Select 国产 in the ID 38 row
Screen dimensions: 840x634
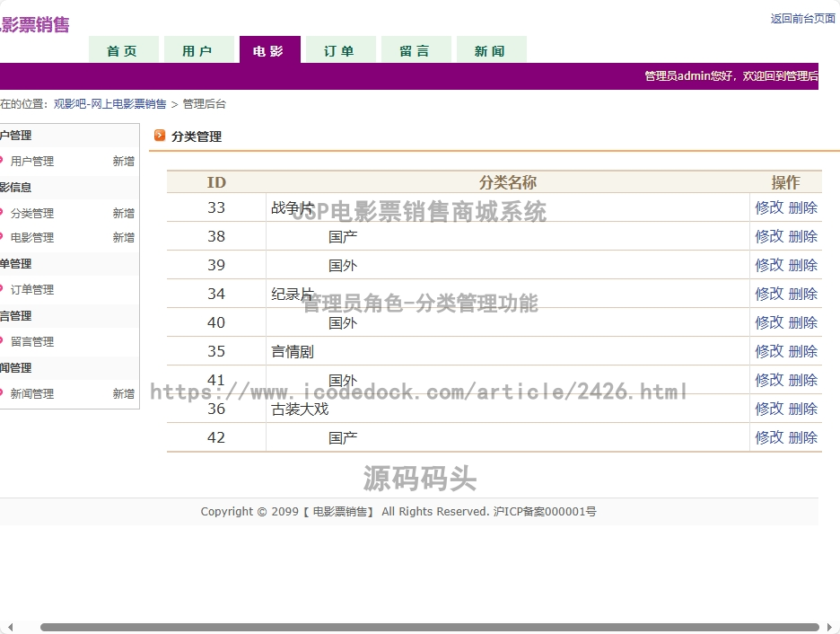pos(343,237)
